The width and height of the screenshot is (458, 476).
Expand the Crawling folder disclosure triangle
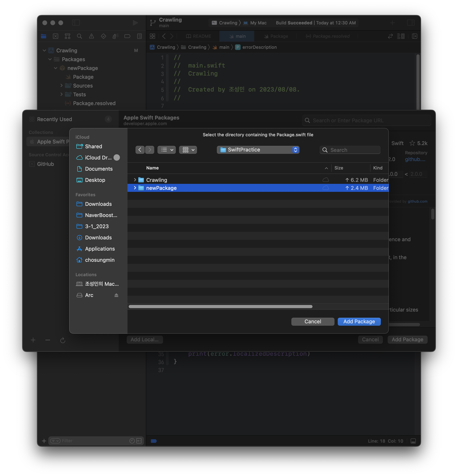135,180
